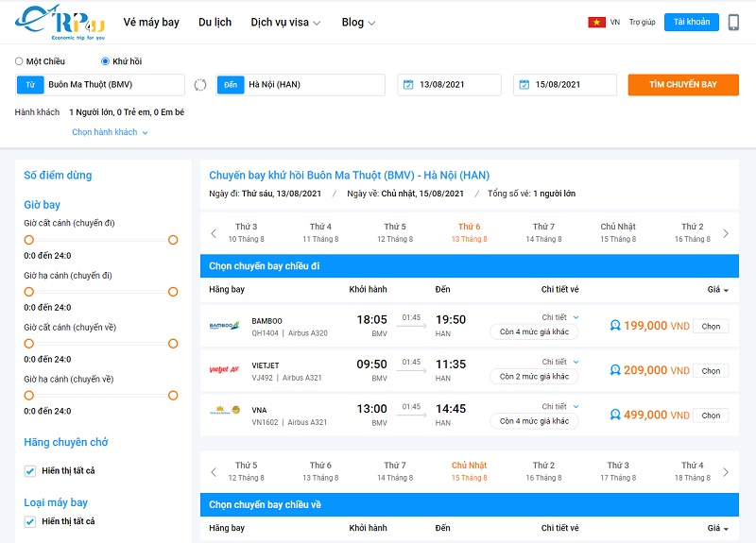Click the Bamboo Airways logo
This screenshot has width=756, height=543.
tap(225, 326)
